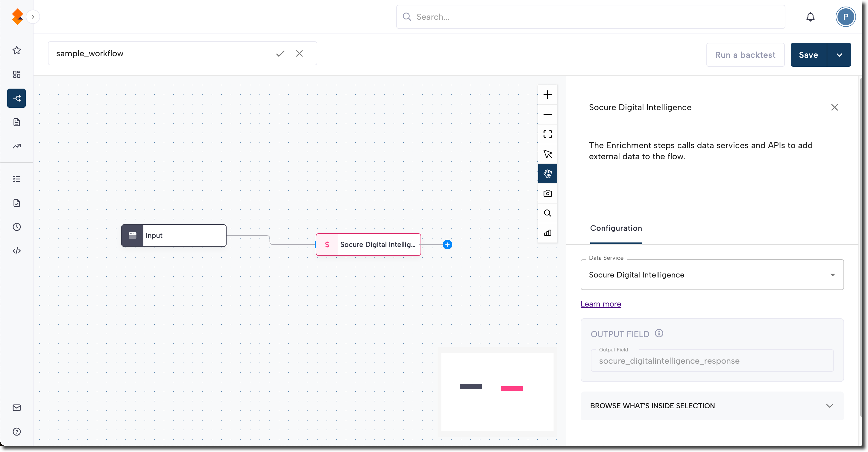Click the fit-to-screen canvas icon
Viewport: 868px width, 452px height.
pos(547,134)
